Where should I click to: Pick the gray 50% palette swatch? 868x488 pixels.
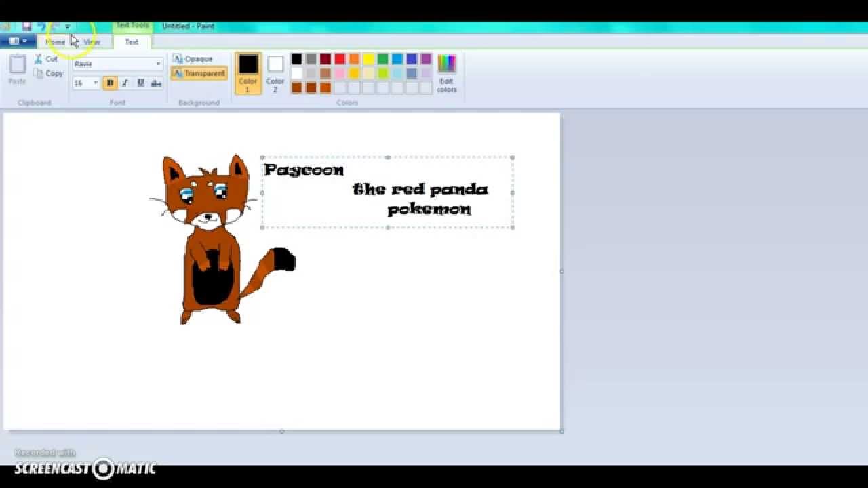click(311, 59)
